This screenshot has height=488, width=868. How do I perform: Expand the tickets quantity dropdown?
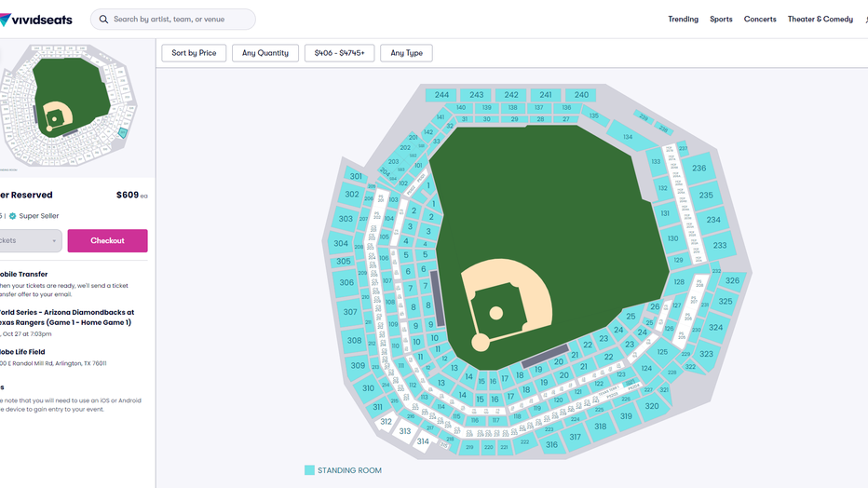point(30,240)
